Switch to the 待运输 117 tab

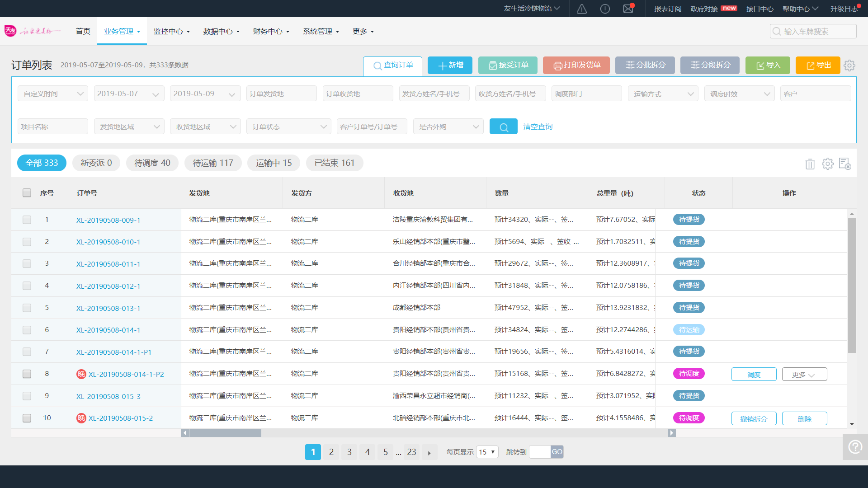point(212,163)
